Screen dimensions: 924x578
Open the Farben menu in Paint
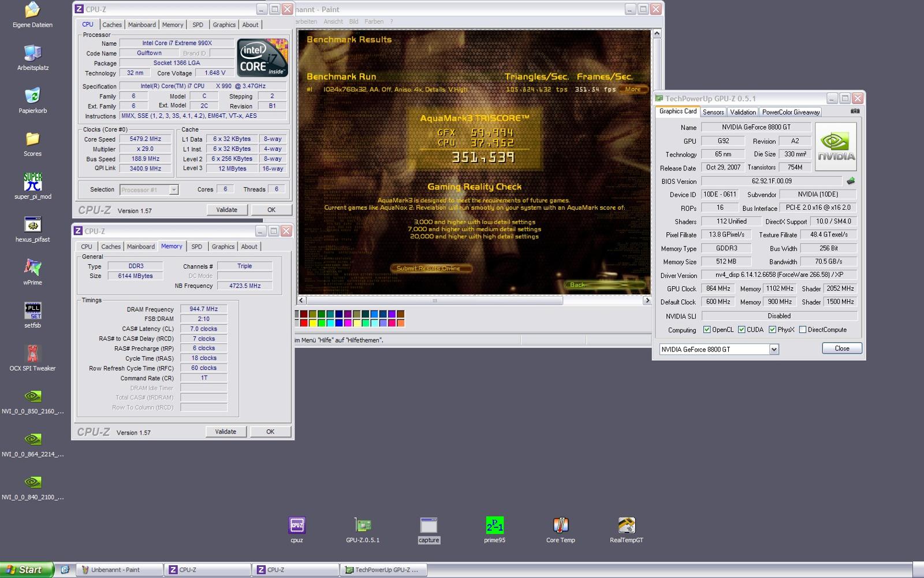(374, 21)
